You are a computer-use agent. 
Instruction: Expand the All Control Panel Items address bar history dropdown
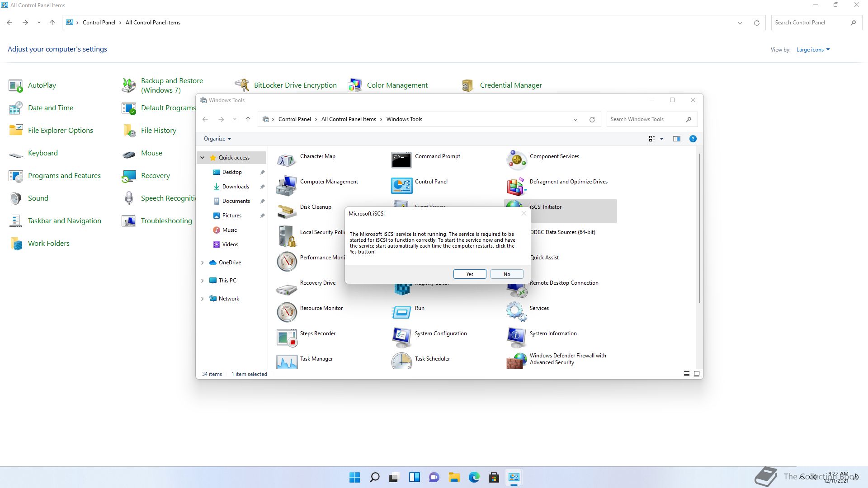[740, 23]
